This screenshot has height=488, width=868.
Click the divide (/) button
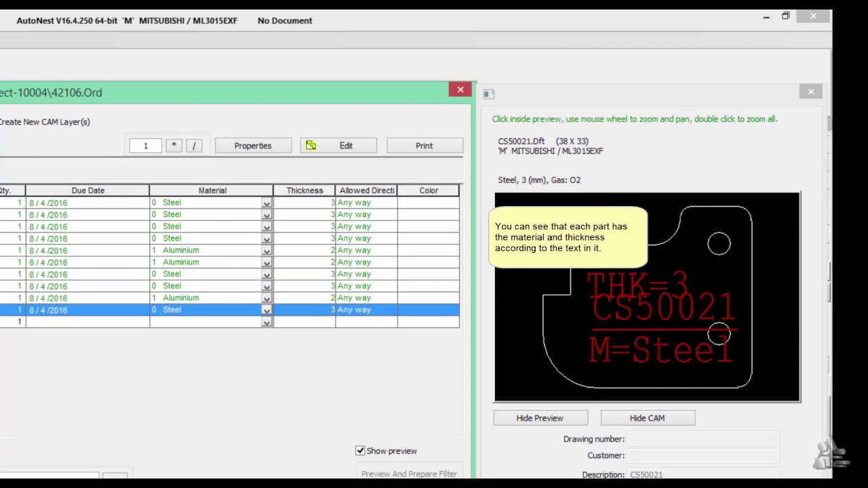pos(194,146)
